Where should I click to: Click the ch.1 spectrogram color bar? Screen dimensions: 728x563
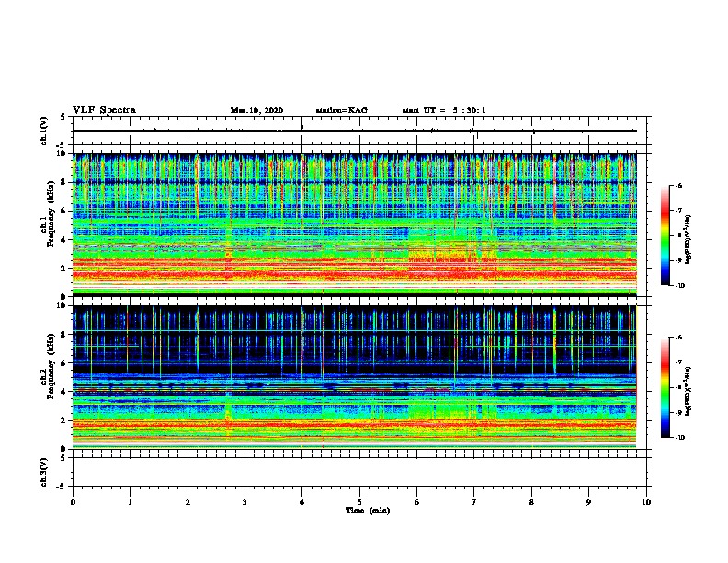(x=665, y=236)
